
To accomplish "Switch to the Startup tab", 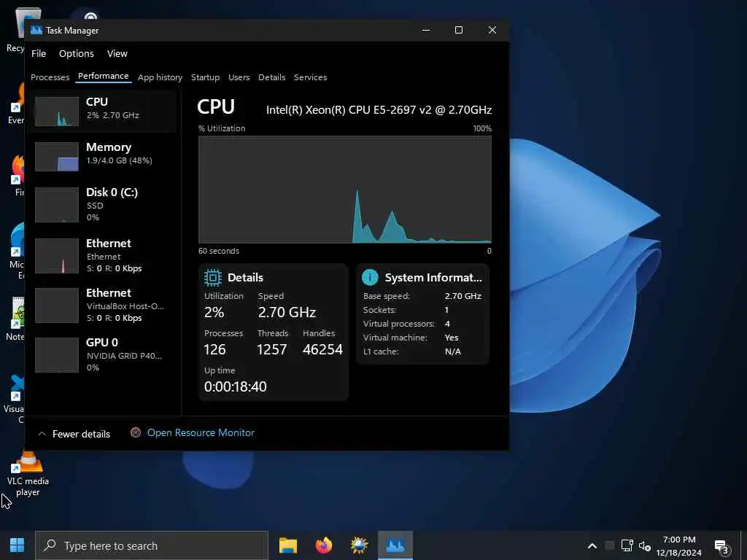I will tap(205, 77).
